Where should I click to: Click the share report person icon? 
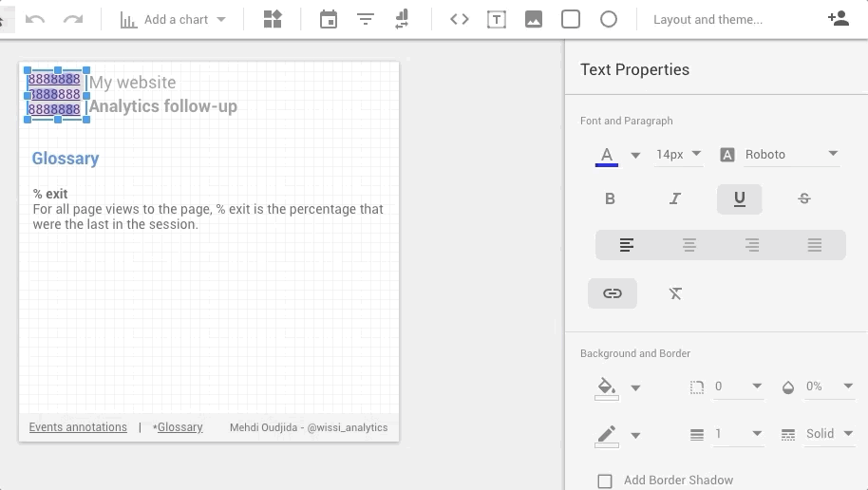tap(839, 18)
